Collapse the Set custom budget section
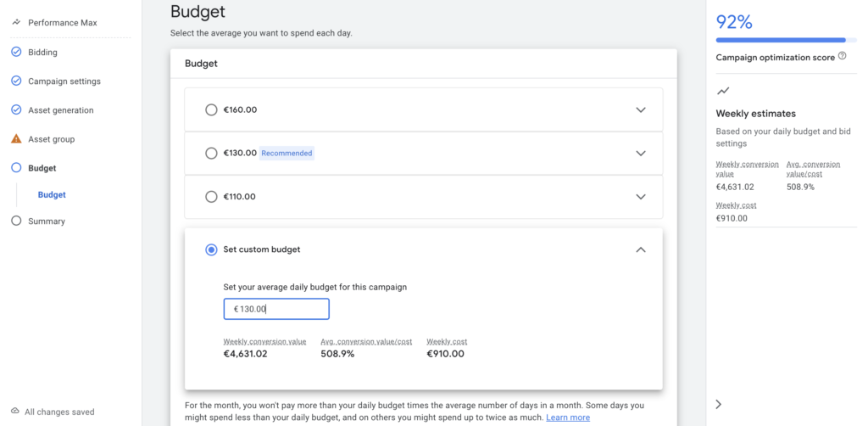 pos(641,249)
